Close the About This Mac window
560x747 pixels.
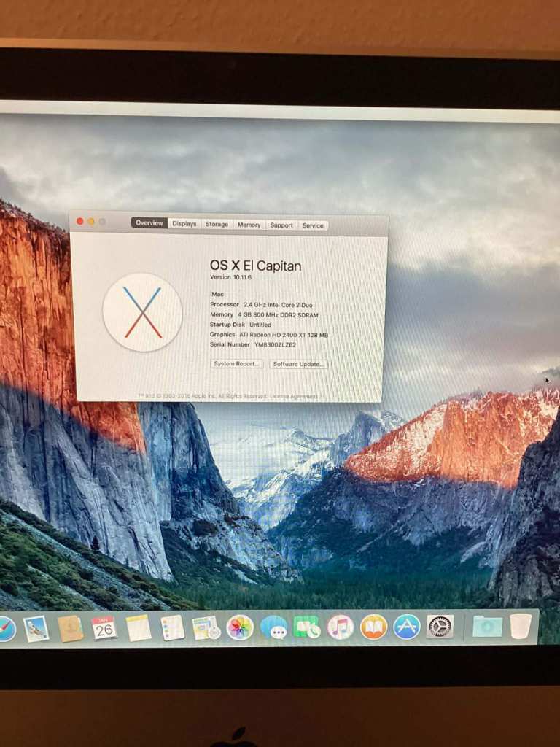(x=80, y=221)
